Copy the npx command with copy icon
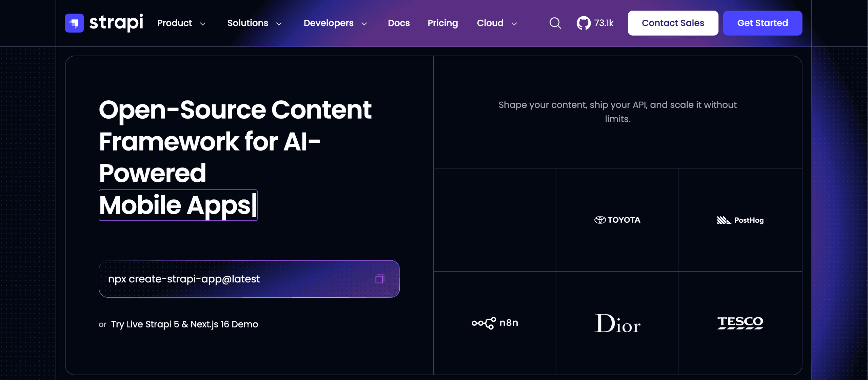This screenshot has height=380, width=868. 380,279
